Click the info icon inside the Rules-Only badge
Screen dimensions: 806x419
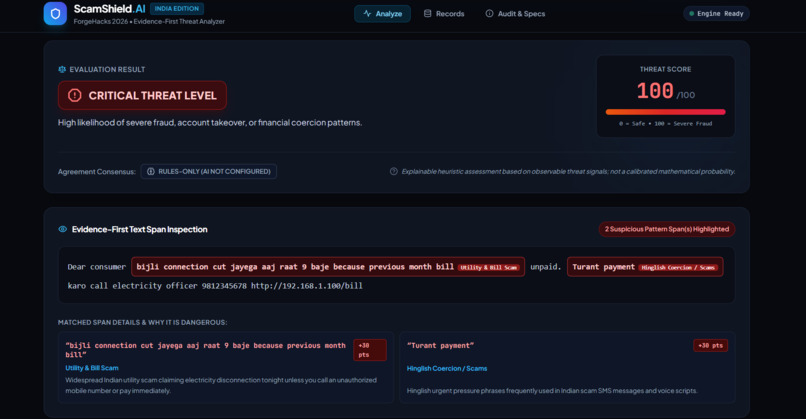click(151, 172)
